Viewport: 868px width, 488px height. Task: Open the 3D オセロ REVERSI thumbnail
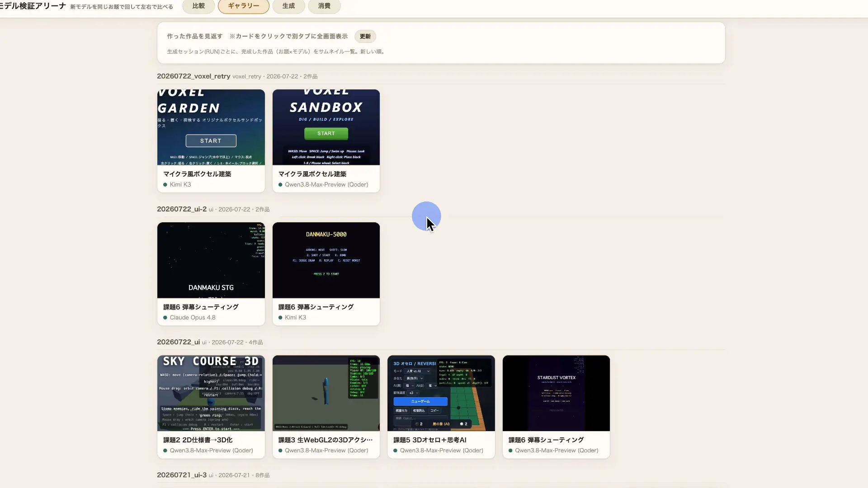pyautogui.click(x=441, y=393)
